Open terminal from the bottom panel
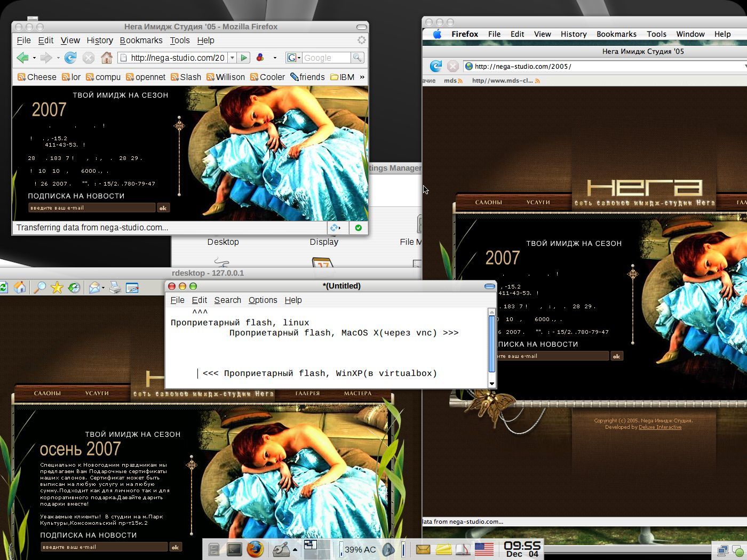Image resolution: width=747 pixels, height=560 pixels. [x=234, y=549]
